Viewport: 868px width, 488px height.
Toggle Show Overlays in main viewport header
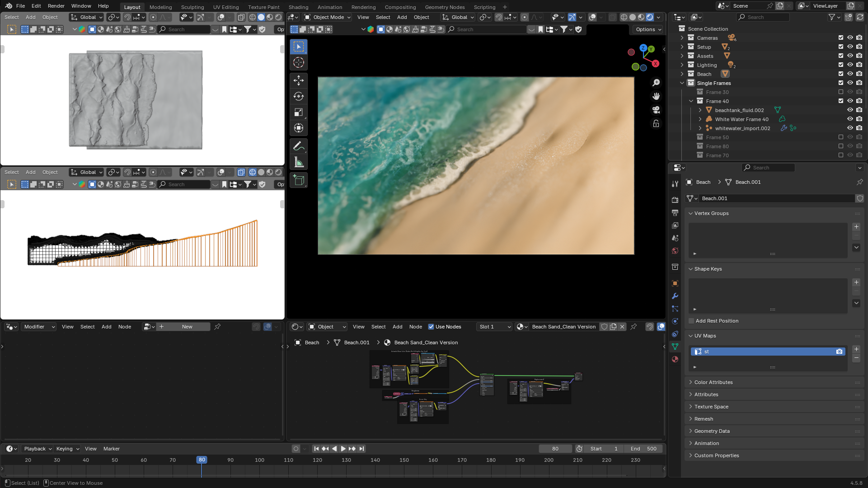592,17
